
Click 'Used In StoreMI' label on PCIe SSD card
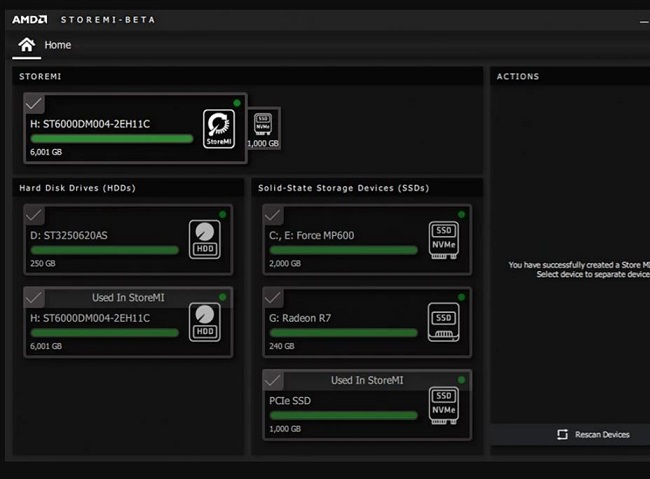(367, 380)
